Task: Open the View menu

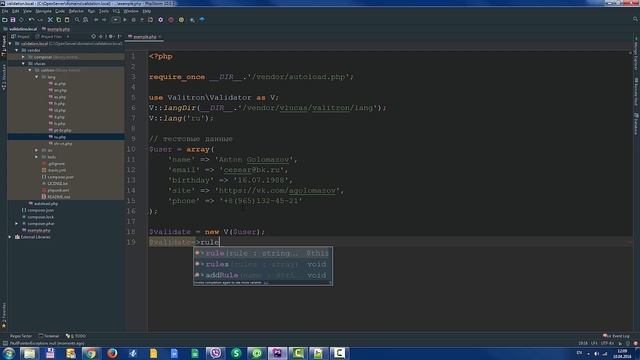Action: [27, 11]
